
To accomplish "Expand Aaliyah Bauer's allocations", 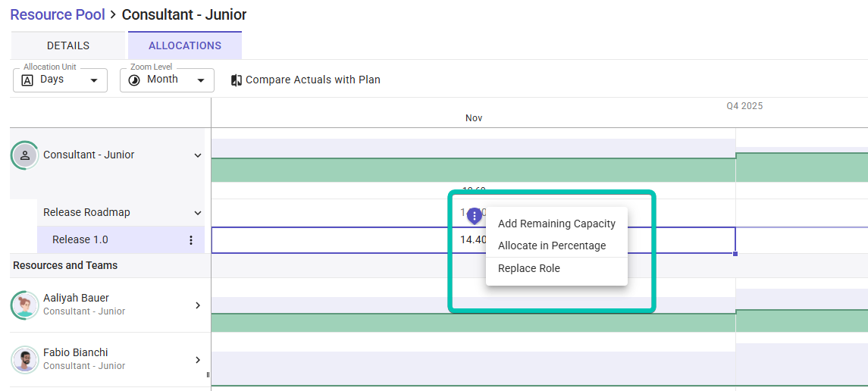I will (198, 305).
